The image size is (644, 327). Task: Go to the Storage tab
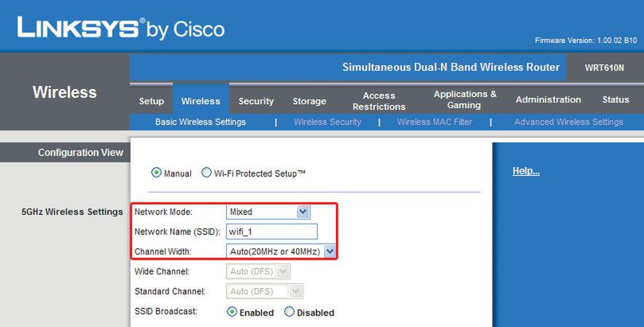coord(309,101)
